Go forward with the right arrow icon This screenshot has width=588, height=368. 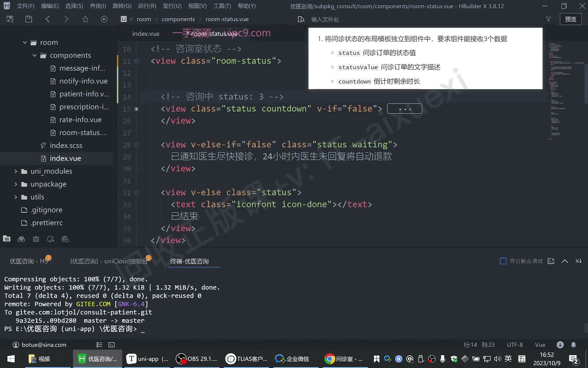click(66, 19)
